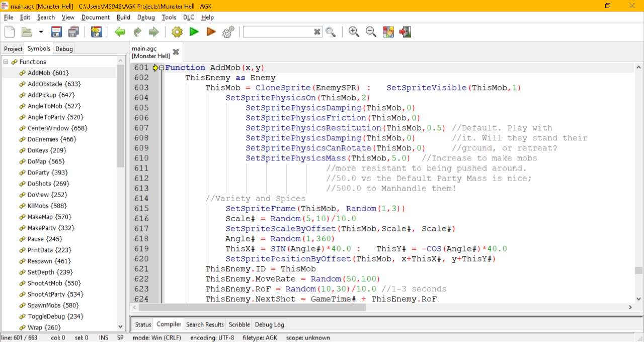
Task: Select DoEnemies {466} in symbols list
Action: click(52, 139)
